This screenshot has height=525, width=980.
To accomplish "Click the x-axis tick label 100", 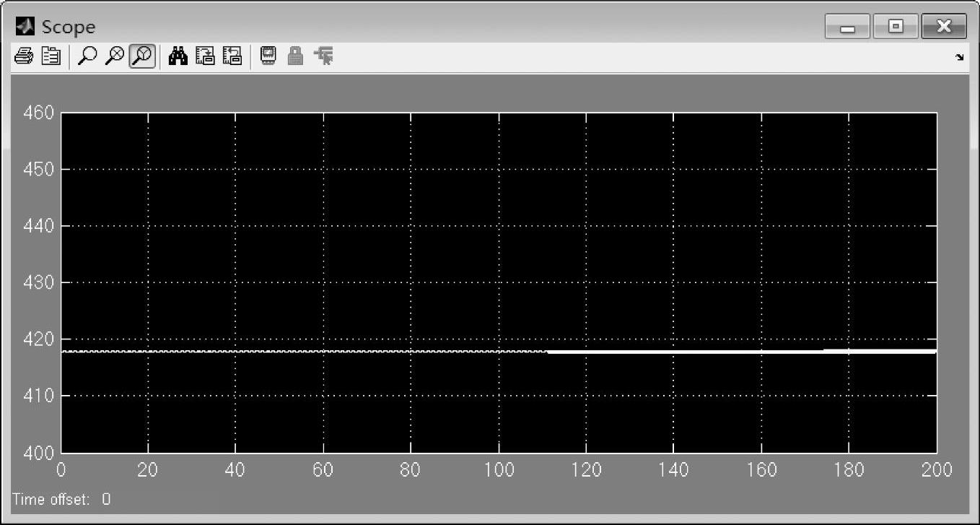I will coord(499,471).
